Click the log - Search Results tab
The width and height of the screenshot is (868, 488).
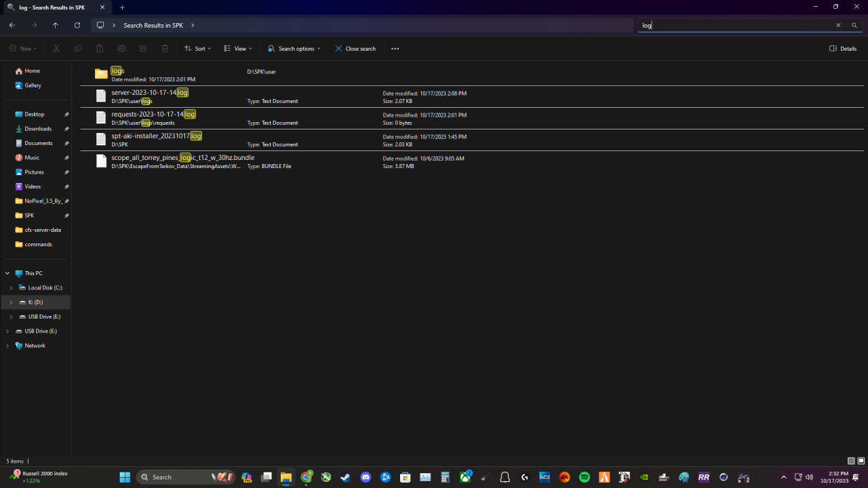[58, 7]
